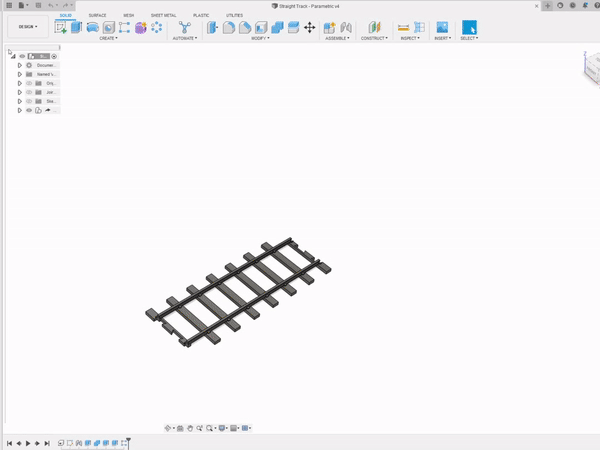Select the Circular Pattern dots icon

157,27
